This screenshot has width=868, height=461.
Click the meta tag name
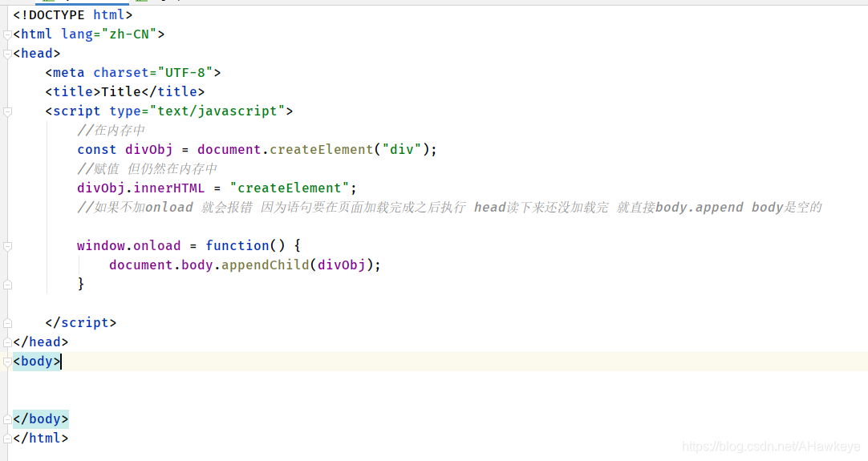[69, 72]
